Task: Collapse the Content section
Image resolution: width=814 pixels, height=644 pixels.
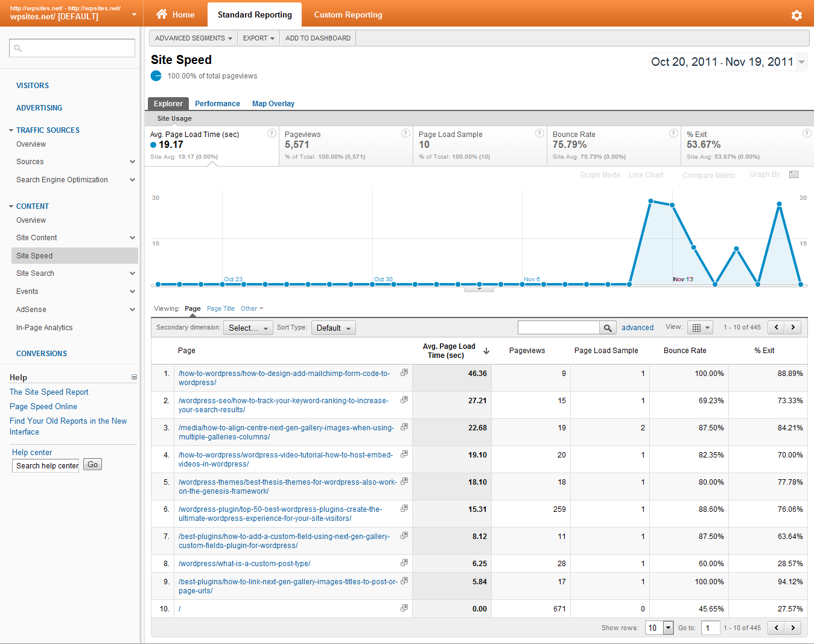Action: pos(11,206)
